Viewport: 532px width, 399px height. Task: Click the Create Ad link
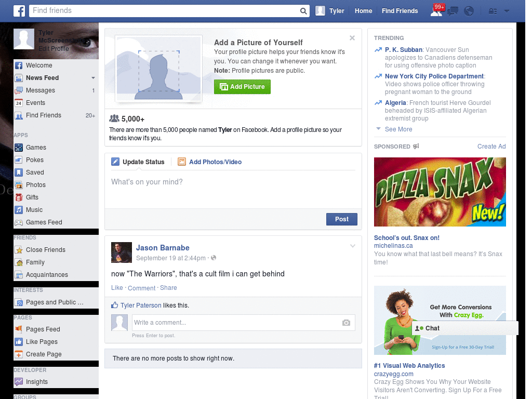tap(491, 147)
